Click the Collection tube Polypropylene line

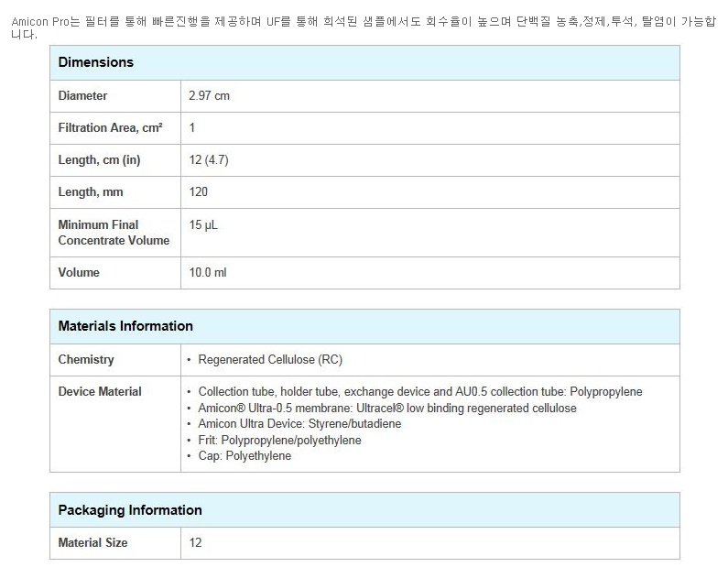click(x=420, y=392)
